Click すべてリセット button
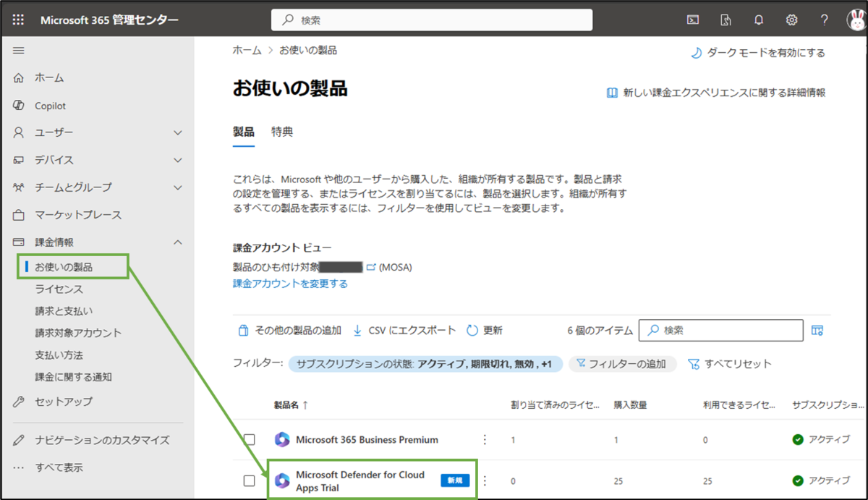The image size is (868, 500). (729, 364)
